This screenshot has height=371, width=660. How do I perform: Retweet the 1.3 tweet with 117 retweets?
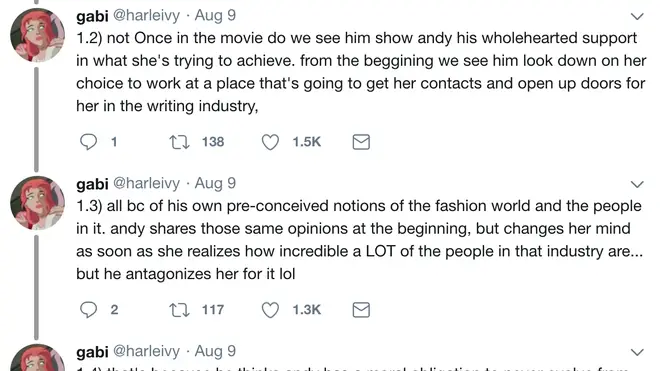179,310
